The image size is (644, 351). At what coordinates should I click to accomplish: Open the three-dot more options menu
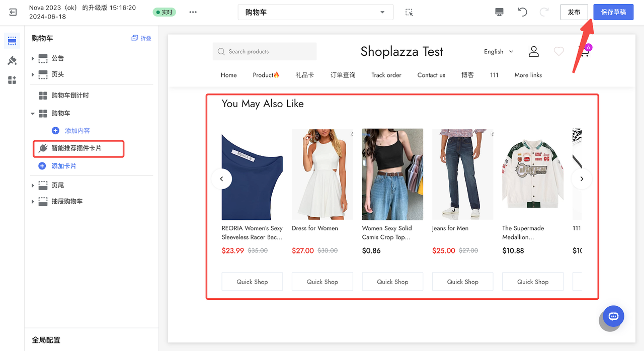[193, 12]
